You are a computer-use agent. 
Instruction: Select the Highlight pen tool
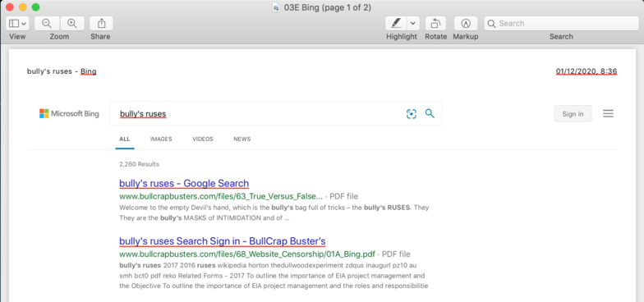point(396,23)
